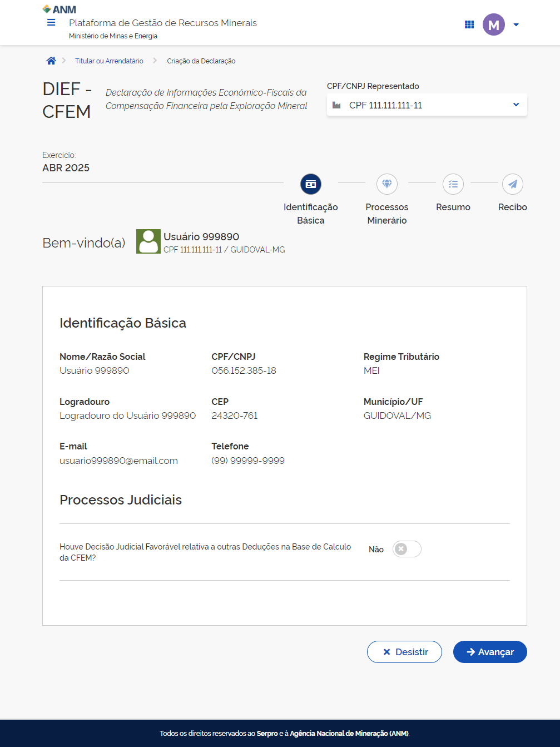Expand the CPF/CNPJ Representado dropdown

pos(427,105)
